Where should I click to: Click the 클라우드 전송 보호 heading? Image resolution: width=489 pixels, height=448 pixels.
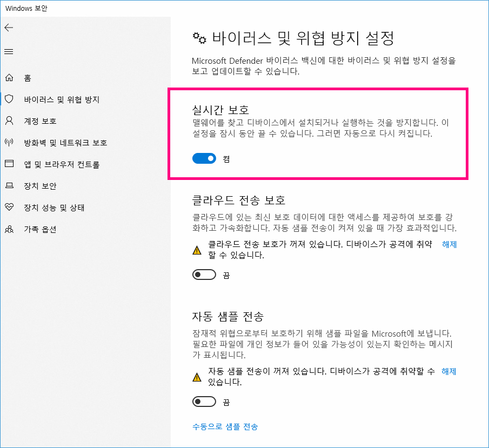[x=239, y=200]
